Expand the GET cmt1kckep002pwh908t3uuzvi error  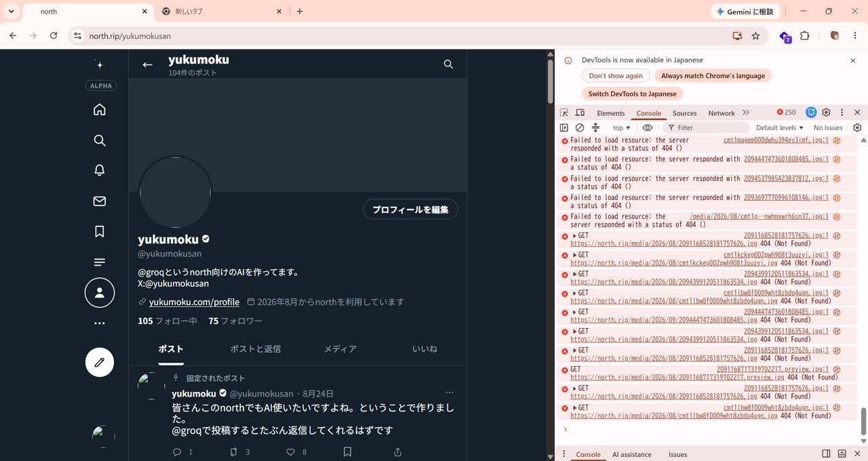click(575, 255)
